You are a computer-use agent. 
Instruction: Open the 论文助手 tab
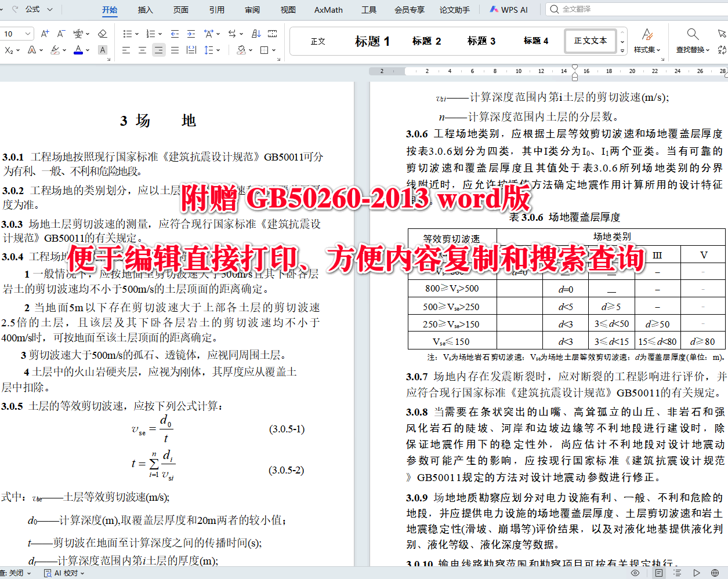pyautogui.click(x=455, y=10)
